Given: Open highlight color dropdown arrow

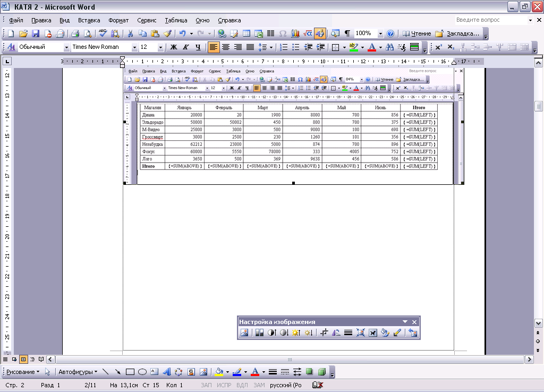Looking at the screenshot, I should [362, 47].
